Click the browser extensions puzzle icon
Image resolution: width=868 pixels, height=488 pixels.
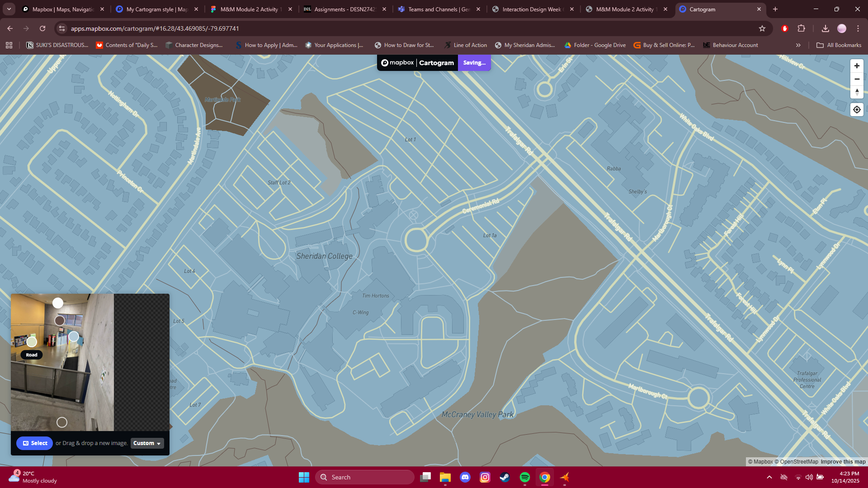coord(802,28)
